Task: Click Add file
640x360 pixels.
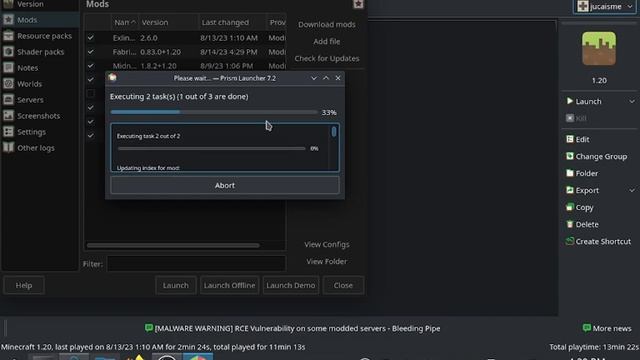Action: pyautogui.click(x=327, y=42)
